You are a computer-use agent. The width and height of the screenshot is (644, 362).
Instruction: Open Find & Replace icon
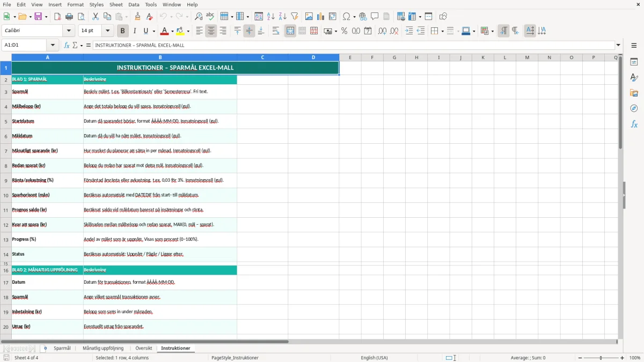[199, 17]
